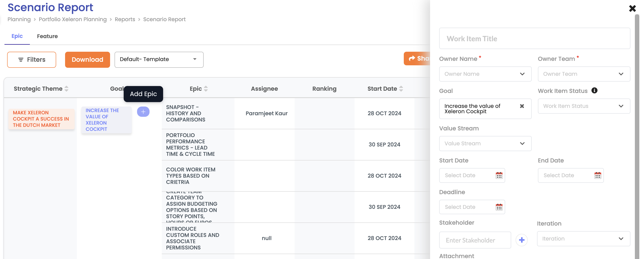
Task: Sort the Epic column arrows
Action: 206,89
